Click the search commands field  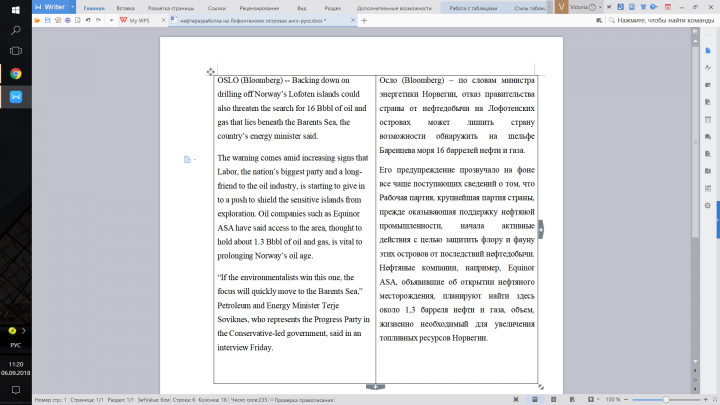pyautogui.click(x=663, y=21)
